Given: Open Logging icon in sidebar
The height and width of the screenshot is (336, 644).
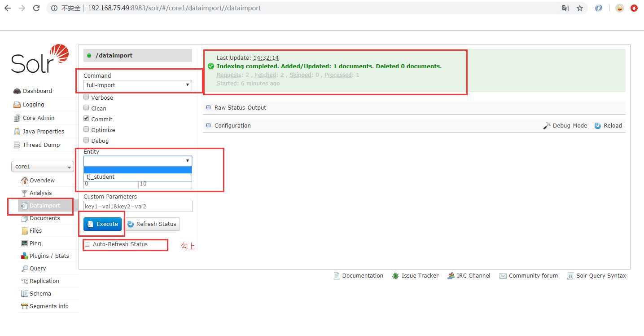Looking at the screenshot, I should (x=17, y=105).
